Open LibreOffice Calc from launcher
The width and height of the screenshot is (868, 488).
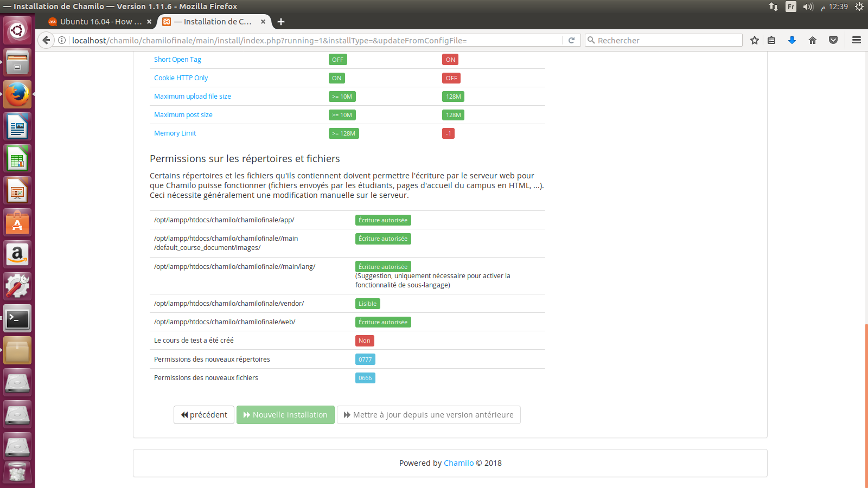tap(17, 159)
